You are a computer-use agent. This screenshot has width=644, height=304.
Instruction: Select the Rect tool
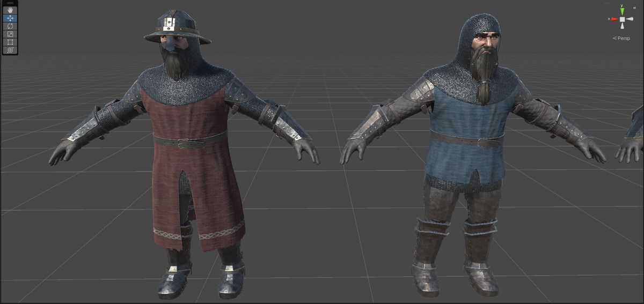(x=10, y=42)
